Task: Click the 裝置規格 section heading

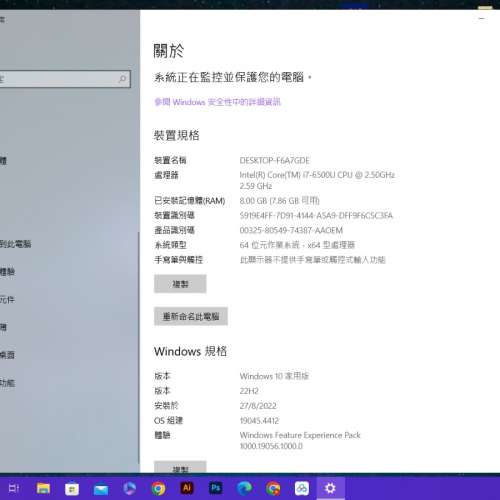Action: pyautogui.click(x=176, y=135)
